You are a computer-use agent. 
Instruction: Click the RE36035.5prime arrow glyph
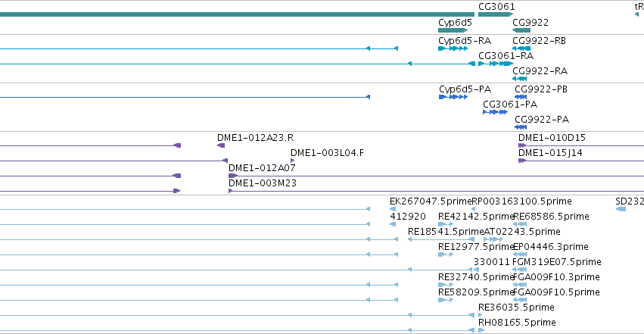(x=480, y=315)
